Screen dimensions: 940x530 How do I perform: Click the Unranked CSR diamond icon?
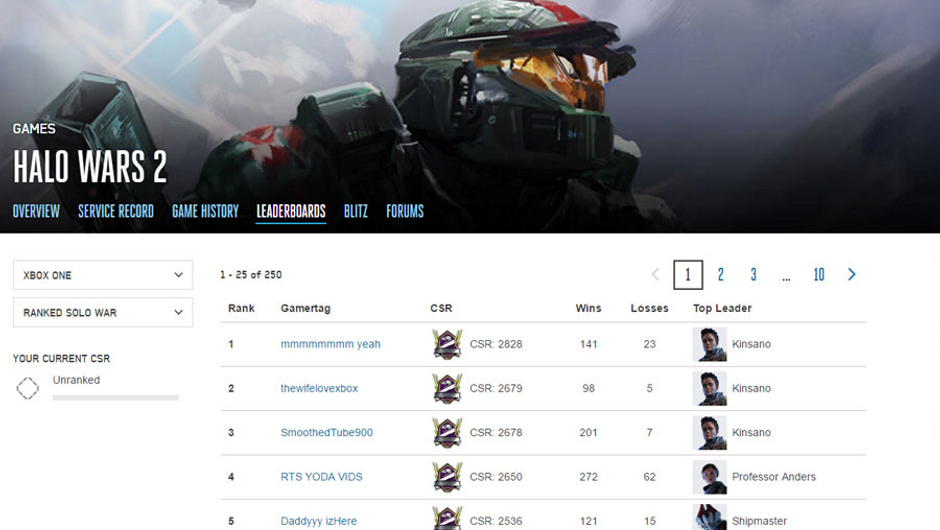tap(28, 389)
